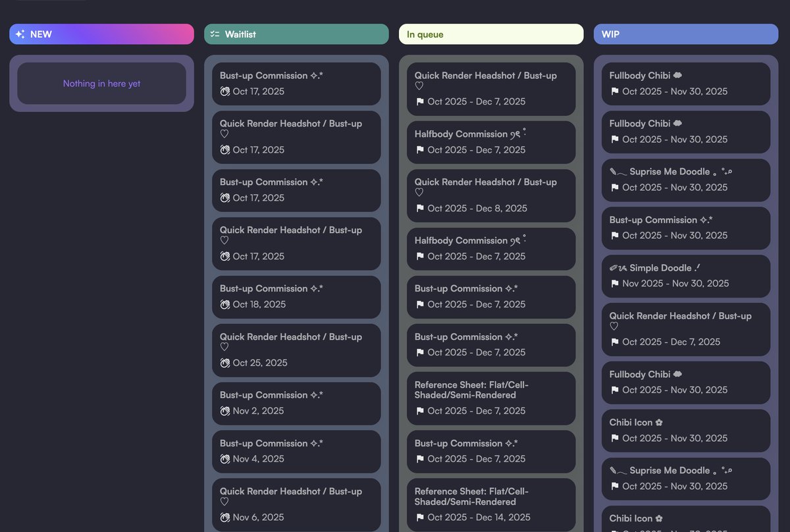
Task: Open the Waitlist Bust-up Commission card dated Nov 4
Action: pos(296,452)
